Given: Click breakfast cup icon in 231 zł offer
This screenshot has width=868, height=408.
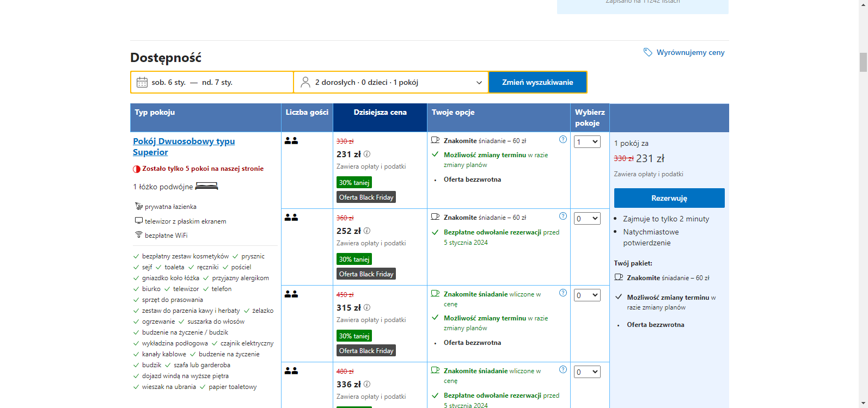Looking at the screenshot, I should coord(435,140).
